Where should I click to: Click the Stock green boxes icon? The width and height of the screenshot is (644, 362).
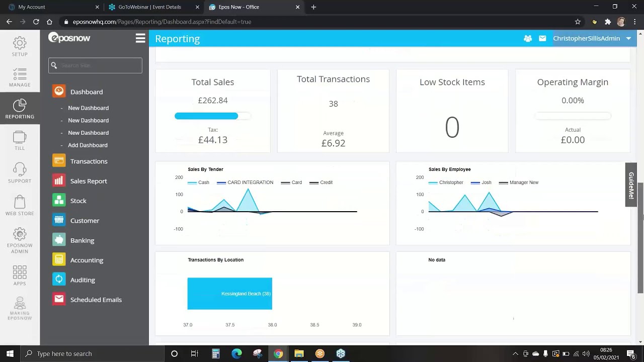point(59,200)
